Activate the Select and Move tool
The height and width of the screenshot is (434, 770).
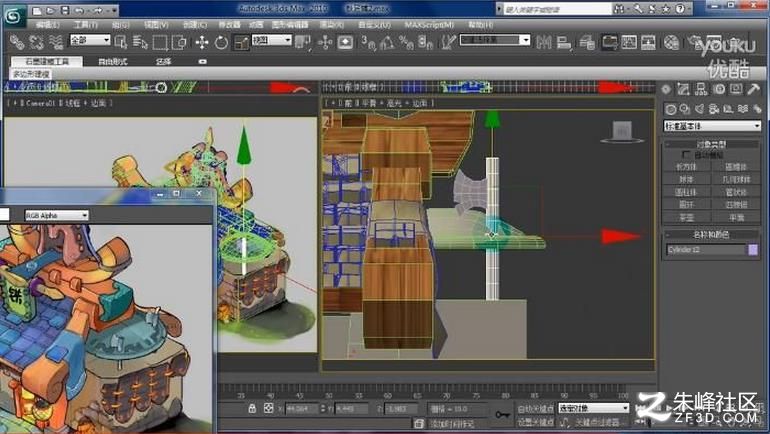(x=201, y=43)
